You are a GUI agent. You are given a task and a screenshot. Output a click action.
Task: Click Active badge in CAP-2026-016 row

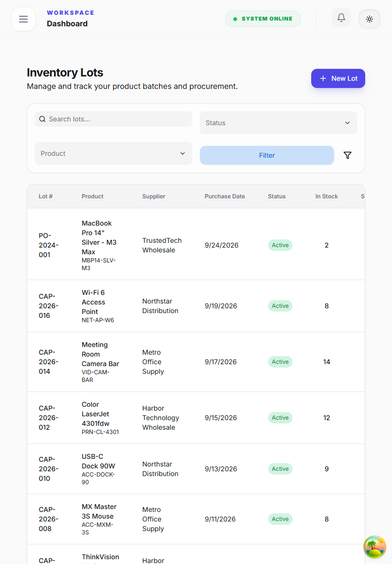[280, 306]
